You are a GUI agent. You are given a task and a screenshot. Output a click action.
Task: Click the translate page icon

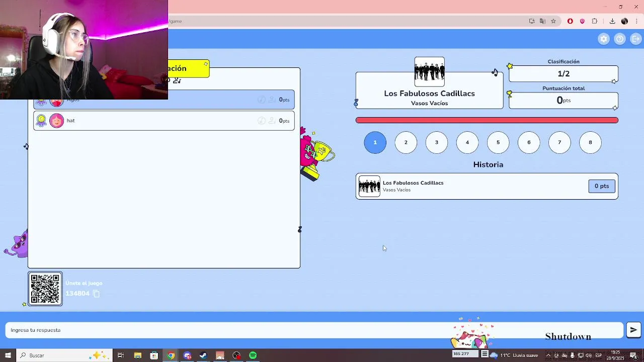tap(542, 21)
